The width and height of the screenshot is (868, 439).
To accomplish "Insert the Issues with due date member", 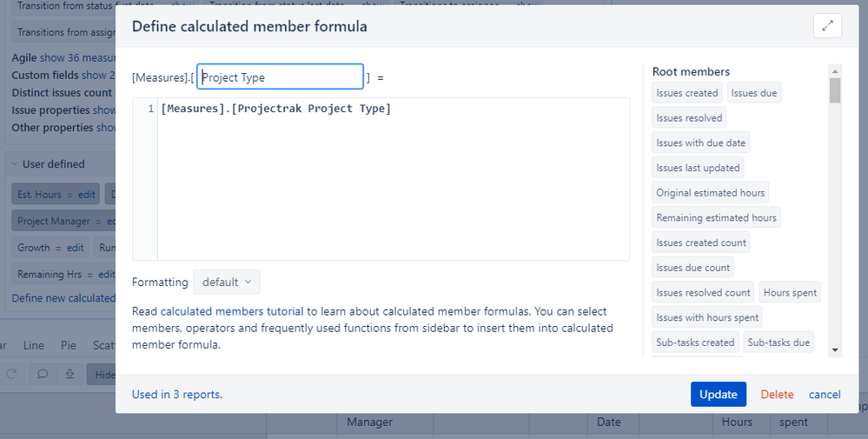I will click(701, 143).
